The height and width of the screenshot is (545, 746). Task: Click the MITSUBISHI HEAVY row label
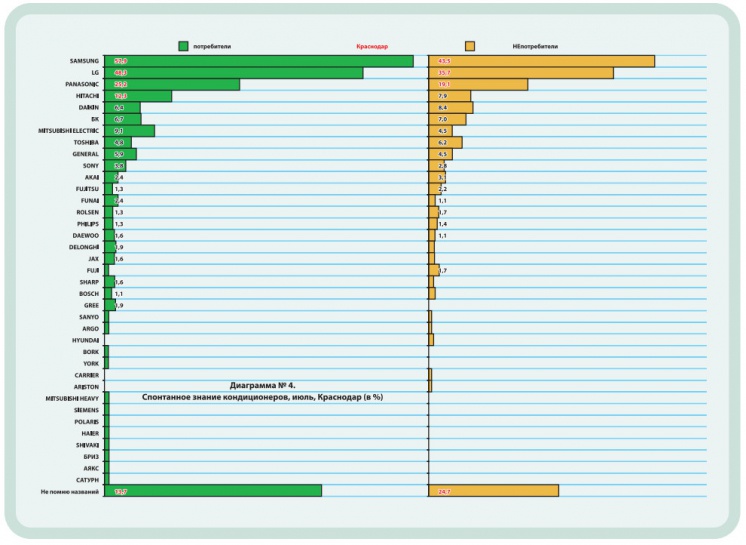[67, 398]
